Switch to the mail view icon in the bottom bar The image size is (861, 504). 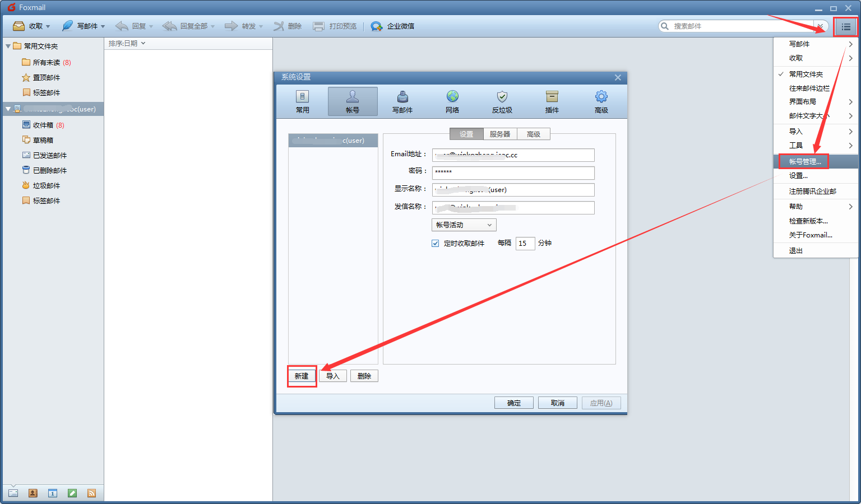[13, 493]
